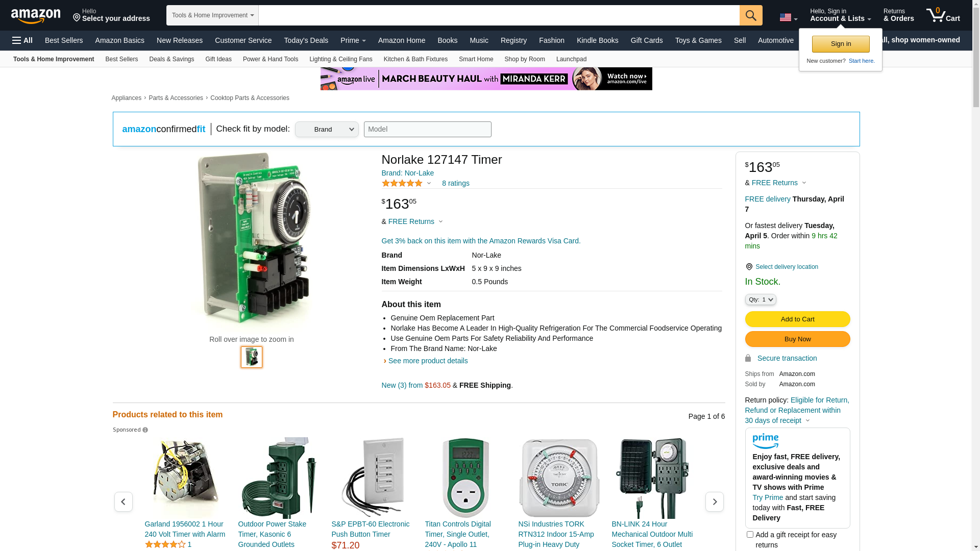Open the 8 ratings link

click(455, 184)
